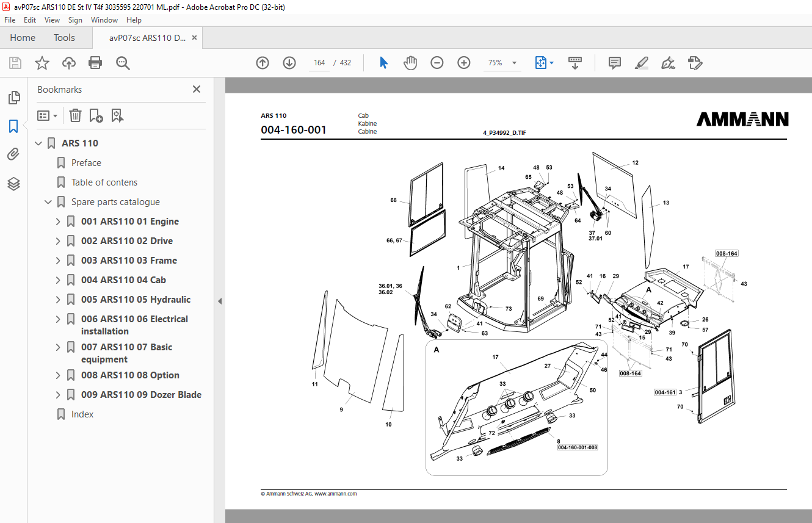812x523 pixels.
Task: Add a new bookmark
Action: point(96,115)
